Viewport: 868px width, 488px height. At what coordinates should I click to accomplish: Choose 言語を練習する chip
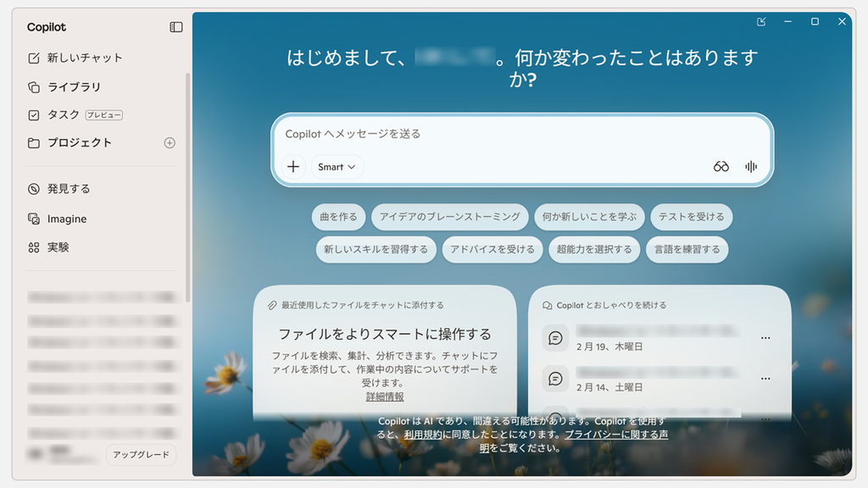(687, 250)
